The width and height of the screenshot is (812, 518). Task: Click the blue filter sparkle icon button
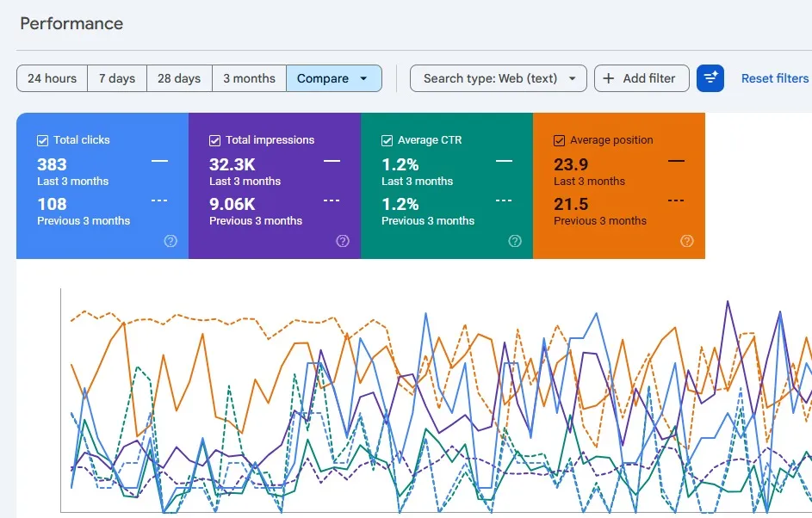click(710, 78)
